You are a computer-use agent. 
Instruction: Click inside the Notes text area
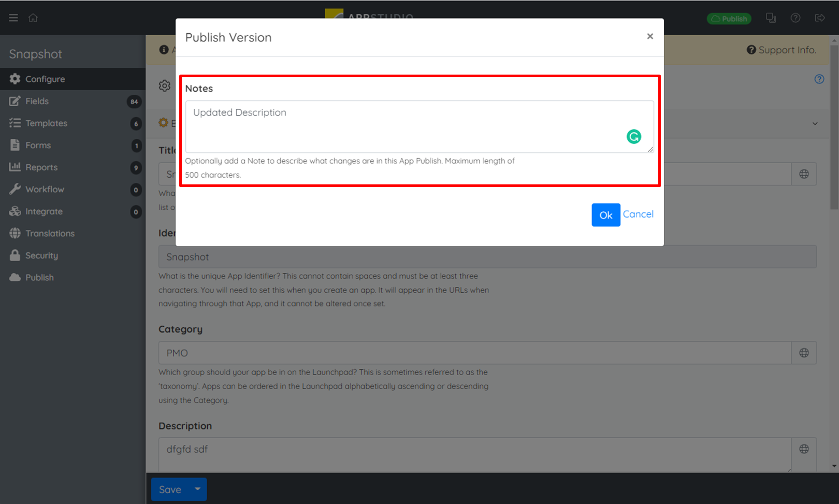419,127
